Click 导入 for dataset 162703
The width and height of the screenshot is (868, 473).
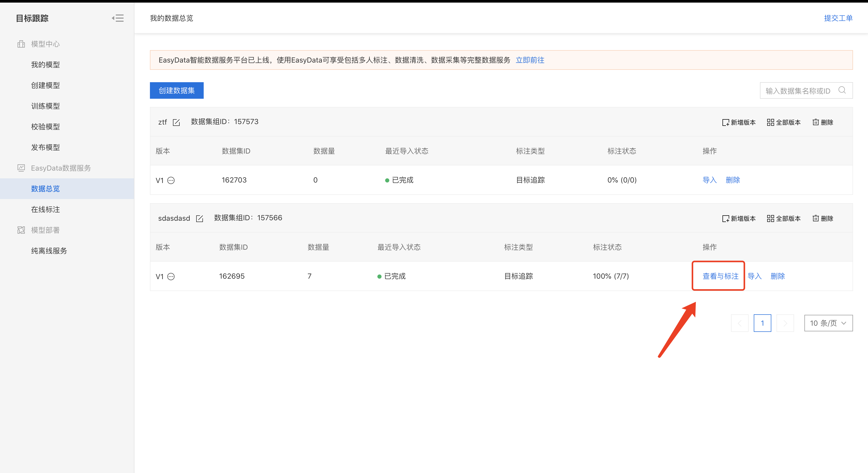pos(710,180)
